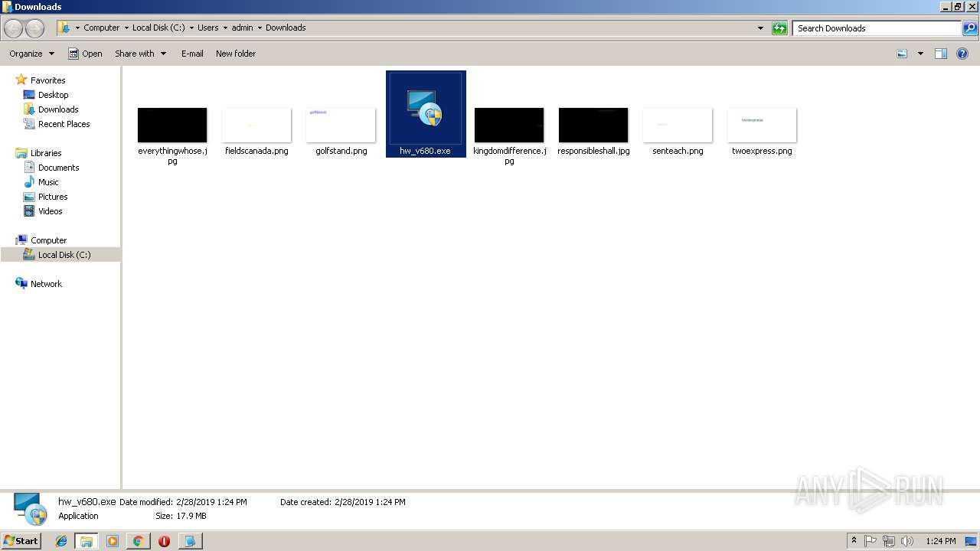The image size is (980, 551).
Task: Select responsibleshall.jpg thumbnail
Action: 593,125
